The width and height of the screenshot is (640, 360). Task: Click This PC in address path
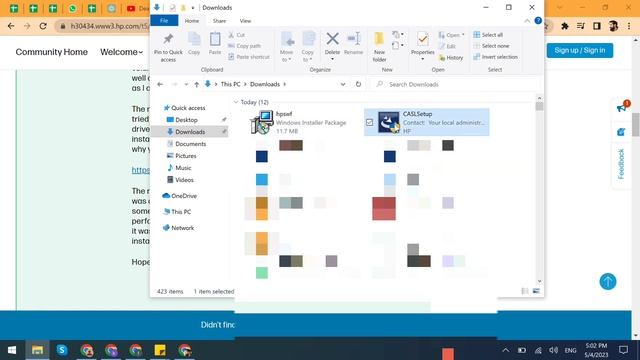point(231,84)
